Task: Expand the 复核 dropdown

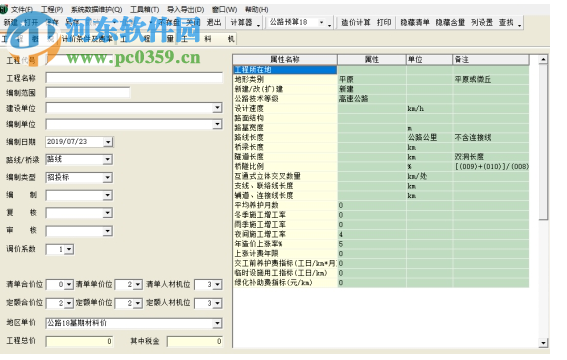Action: pyautogui.click(x=107, y=213)
